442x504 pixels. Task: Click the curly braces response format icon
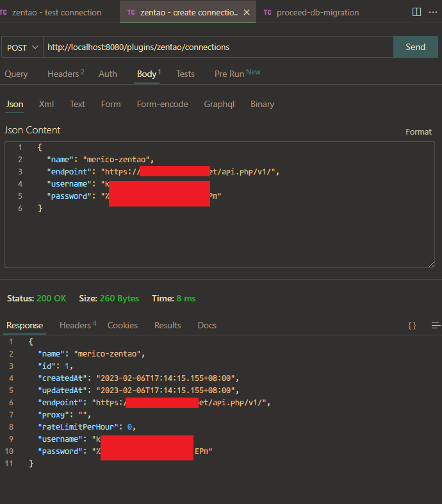click(412, 325)
